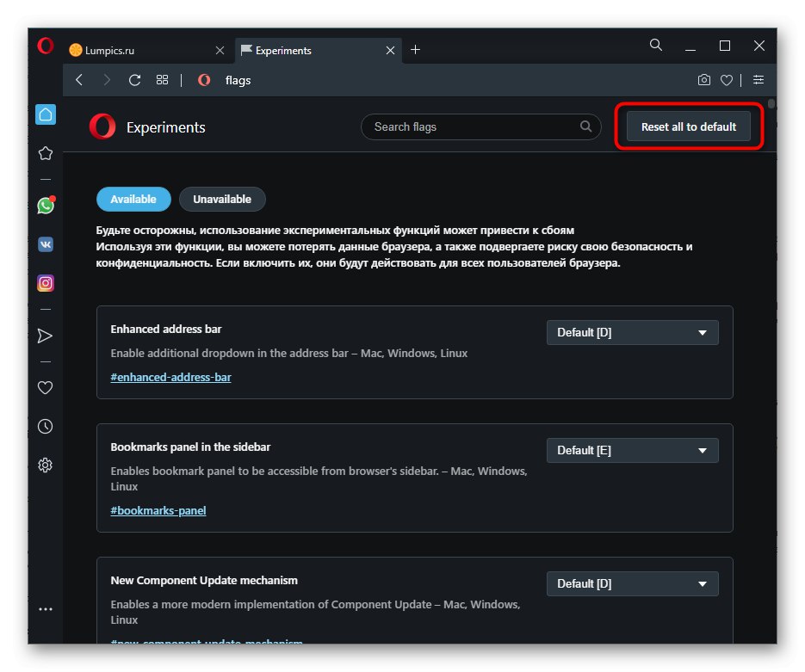Open Enhanced address bar dropdown
The height and width of the screenshot is (672, 805).
click(633, 332)
